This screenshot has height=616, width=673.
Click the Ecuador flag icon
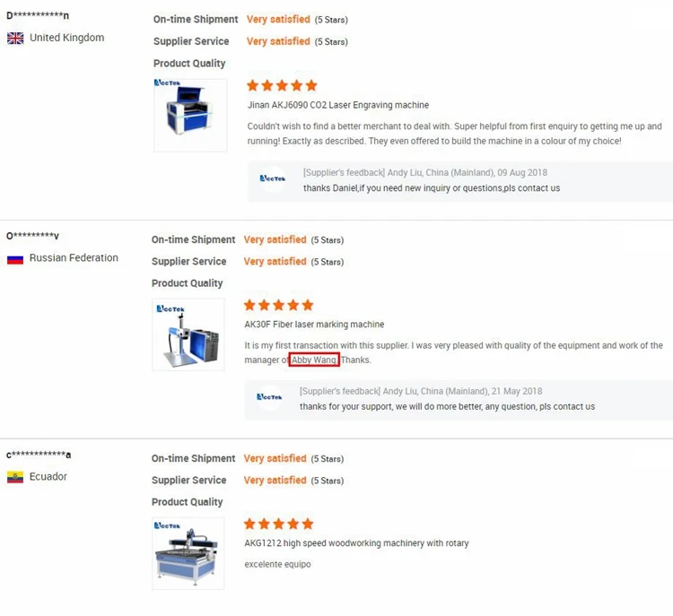(15, 477)
